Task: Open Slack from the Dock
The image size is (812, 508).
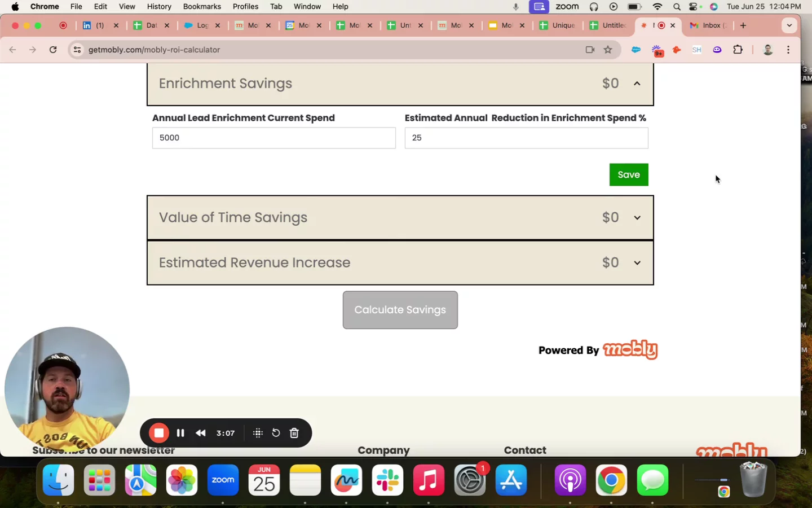Action: point(387,480)
